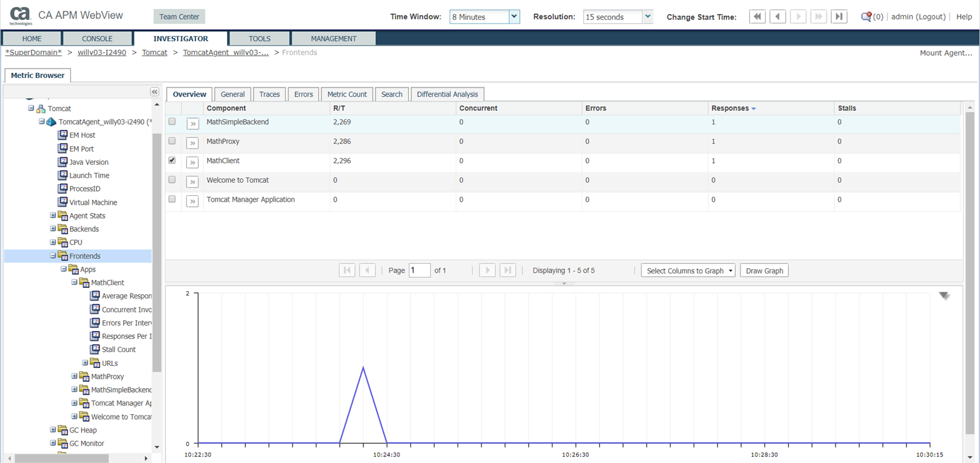This screenshot has width=980, height=463.
Task: Collapse the tree panel with double-arrow icon
Action: pyautogui.click(x=155, y=92)
